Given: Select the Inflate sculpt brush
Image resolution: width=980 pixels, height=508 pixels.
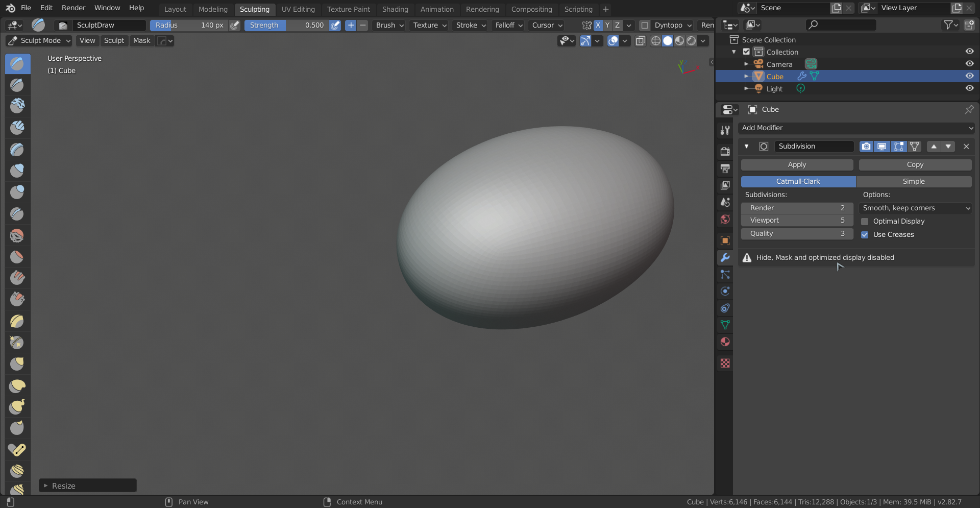Looking at the screenshot, I should (x=17, y=171).
